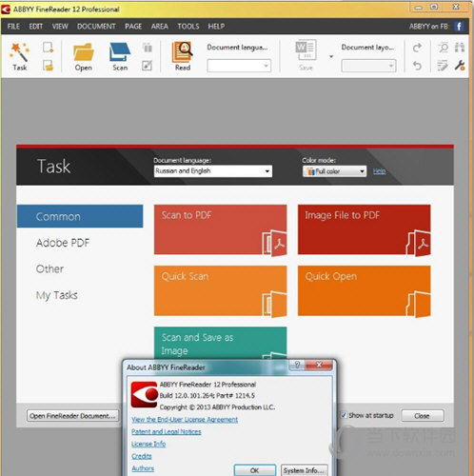Open the HELP menu

(216, 27)
